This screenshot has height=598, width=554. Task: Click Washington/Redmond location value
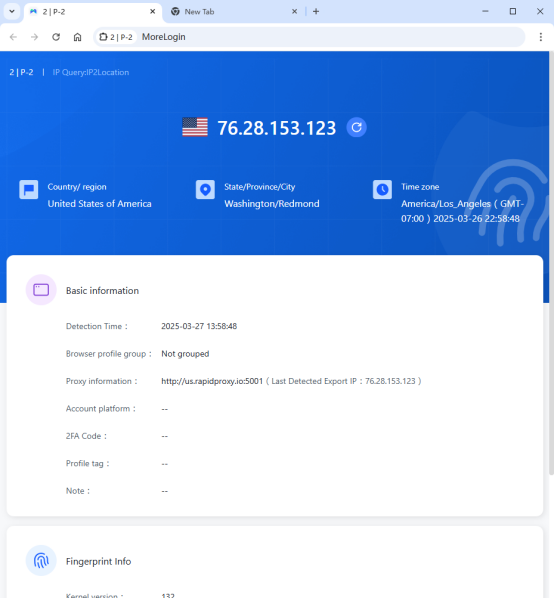click(272, 204)
